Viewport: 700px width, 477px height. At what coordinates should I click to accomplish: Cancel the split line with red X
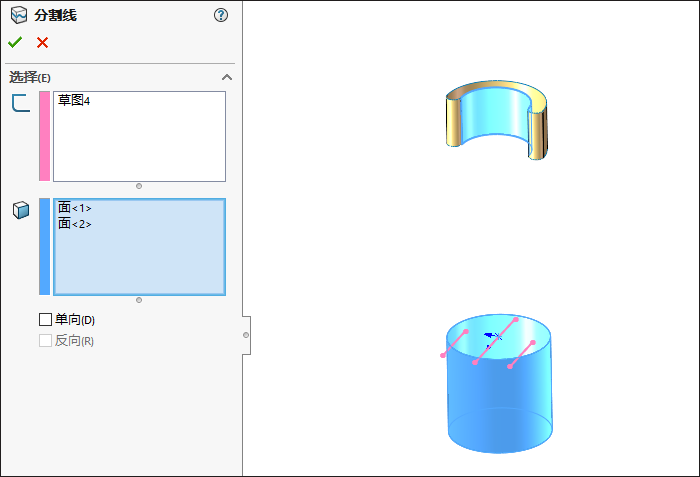point(42,42)
